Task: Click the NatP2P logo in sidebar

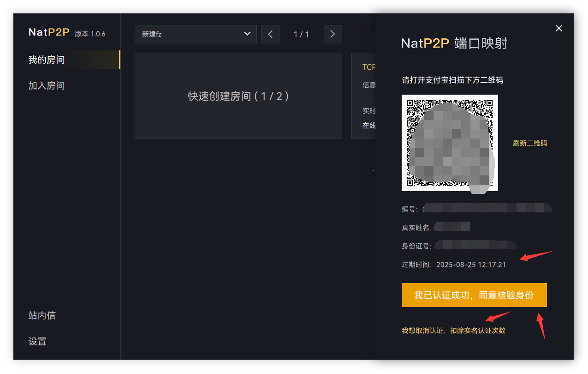Action: (49, 32)
